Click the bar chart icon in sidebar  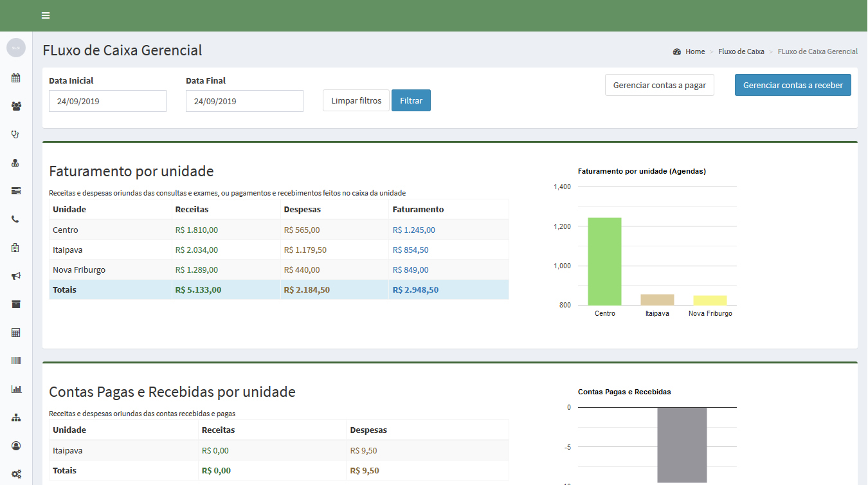tap(16, 389)
